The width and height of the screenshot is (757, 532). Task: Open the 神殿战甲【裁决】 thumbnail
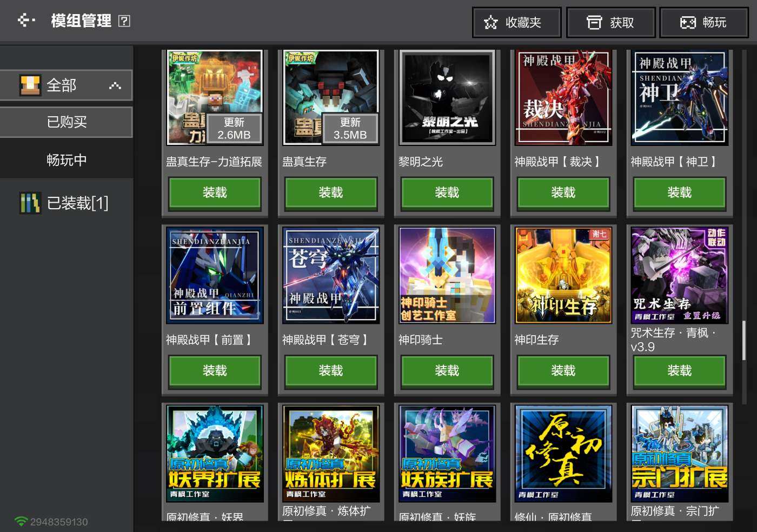[563, 97]
